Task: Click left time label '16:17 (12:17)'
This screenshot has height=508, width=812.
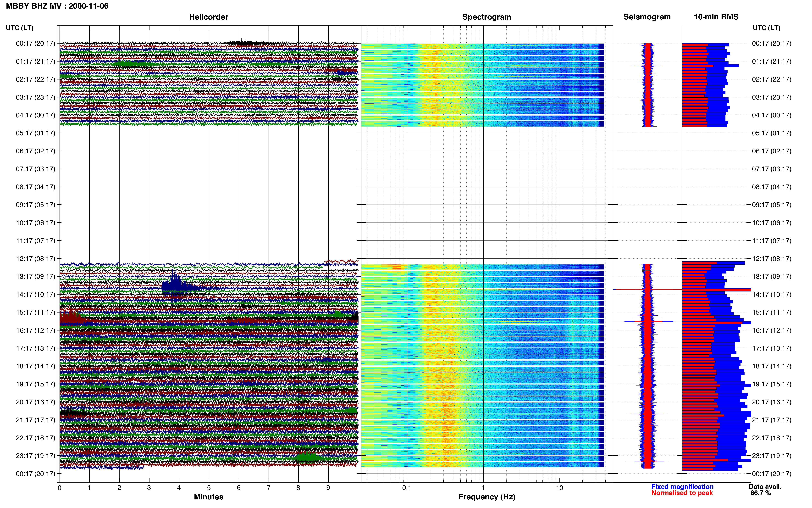Action: point(36,330)
